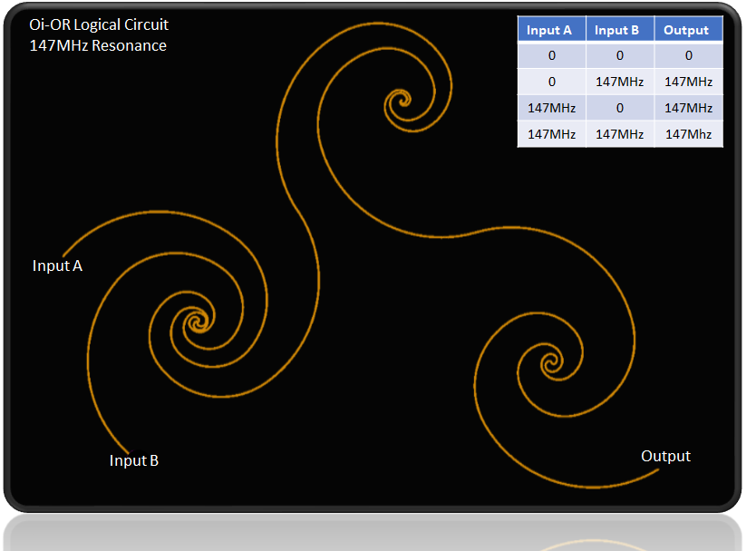
Task: Click the center of the top spiral
Action: point(398,101)
